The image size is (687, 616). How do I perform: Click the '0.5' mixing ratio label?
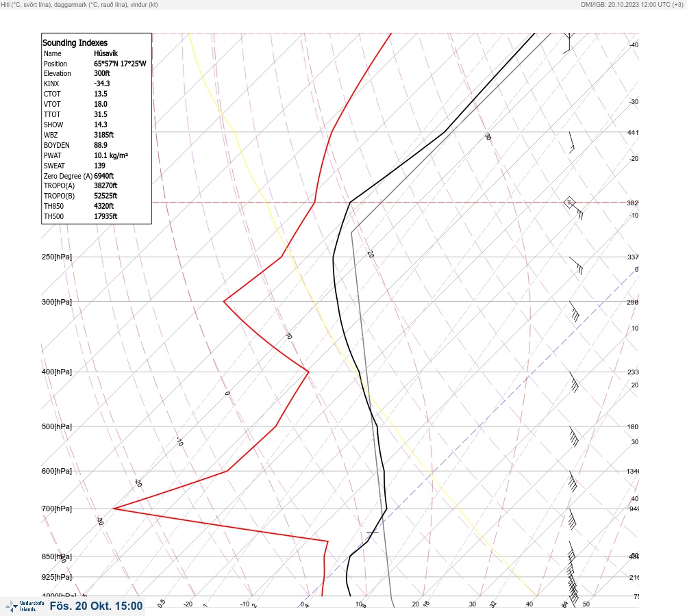[162, 603]
